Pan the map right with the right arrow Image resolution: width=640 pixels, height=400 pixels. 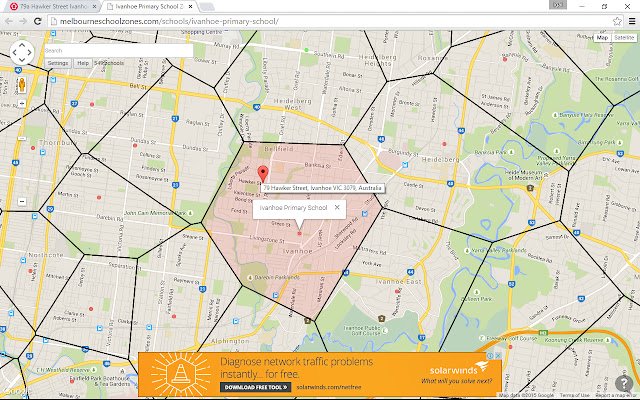pos(29,52)
